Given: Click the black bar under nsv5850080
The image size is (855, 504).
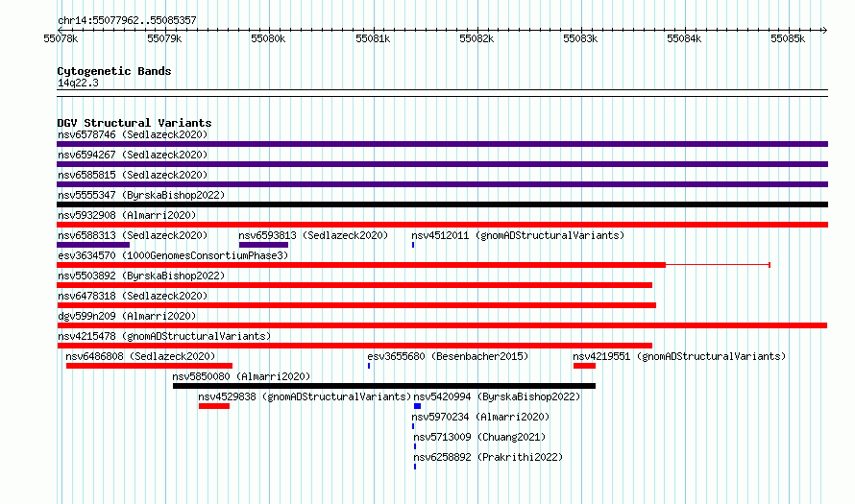Looking at the screenshot, I should (x=384, y=386).
